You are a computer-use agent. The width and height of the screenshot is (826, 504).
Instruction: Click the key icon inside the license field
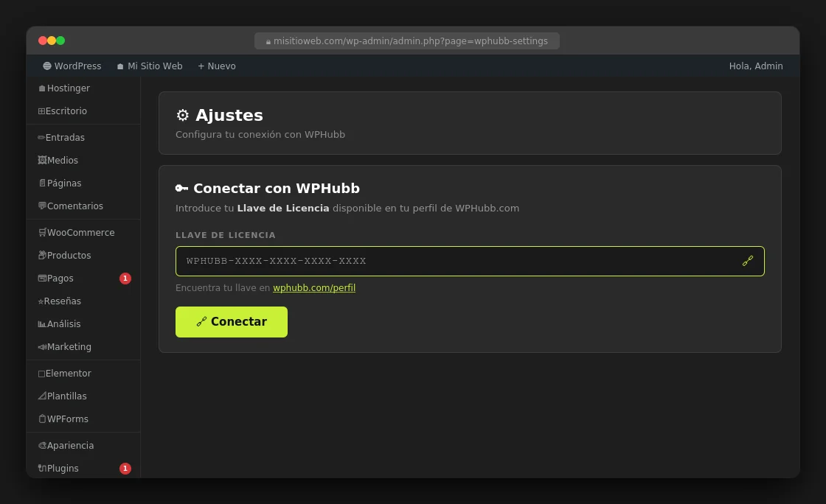pyautogui.click(x=748, y=261)
